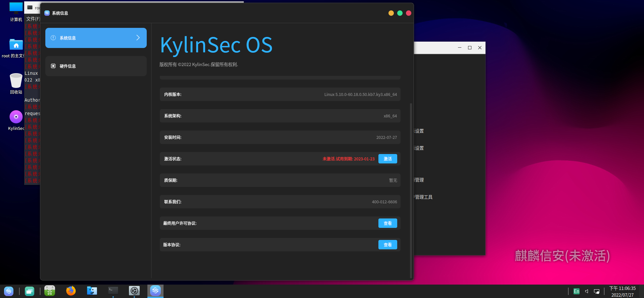Open the KylinSec disc desktop icon
The image size is (644, 298).
coord(16,117)
